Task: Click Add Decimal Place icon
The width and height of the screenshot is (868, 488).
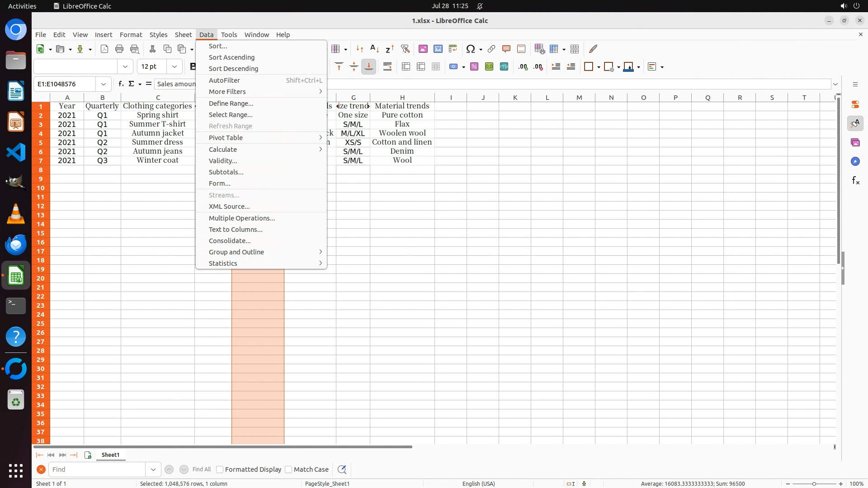Action: 523,67
